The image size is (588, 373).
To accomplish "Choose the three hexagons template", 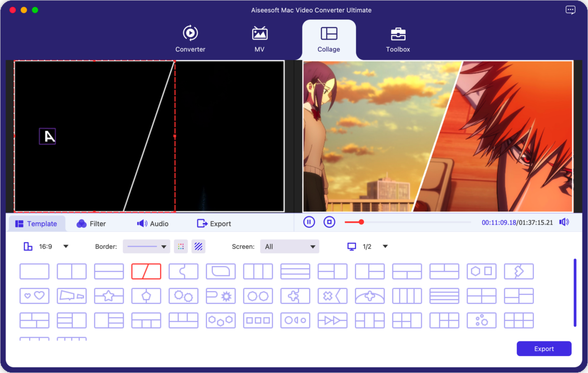I will coord(220,320).
